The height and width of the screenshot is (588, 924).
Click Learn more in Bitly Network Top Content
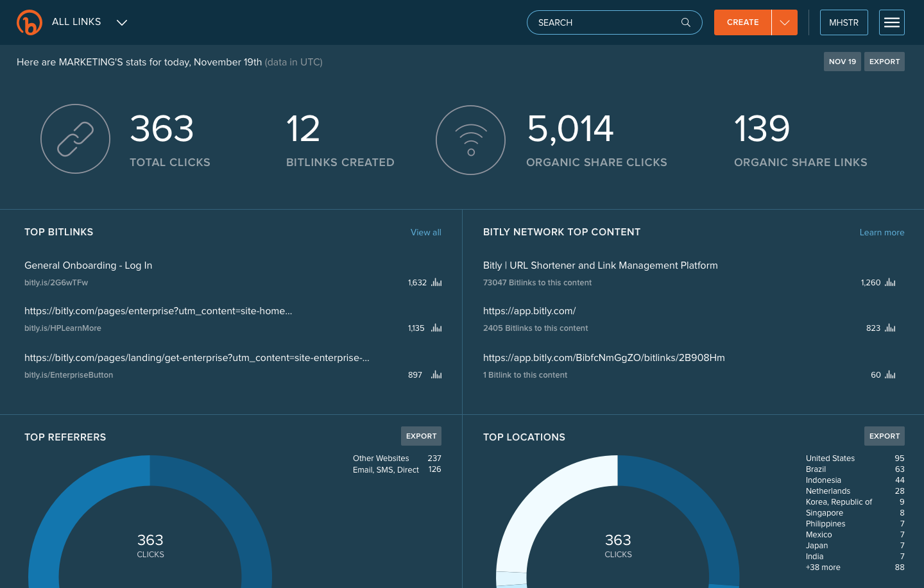pyautogui.click(x=882, y=232)
